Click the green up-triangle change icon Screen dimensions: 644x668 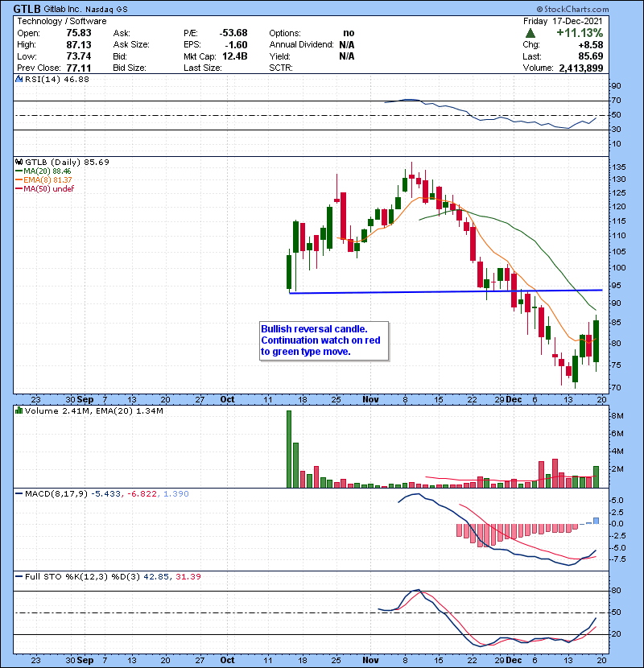point(530,33)
